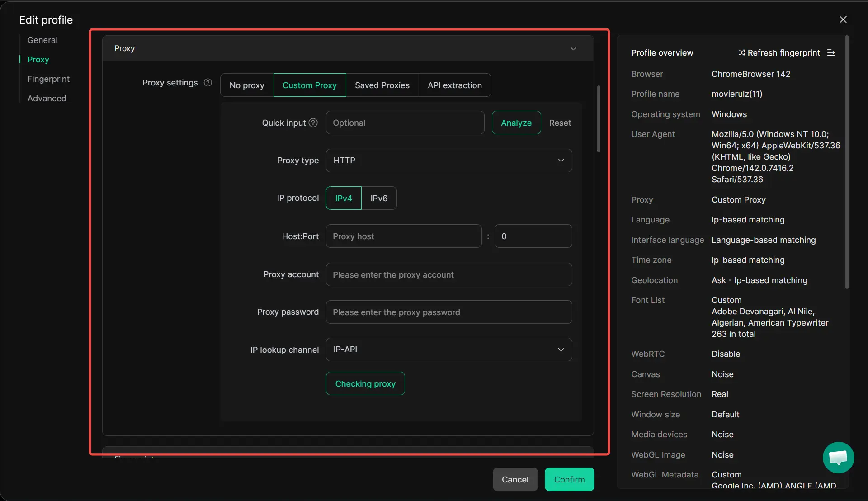Select IPv4 protocol option
Viewport: 868px width, 501px height.
click(x=344, y=199)
